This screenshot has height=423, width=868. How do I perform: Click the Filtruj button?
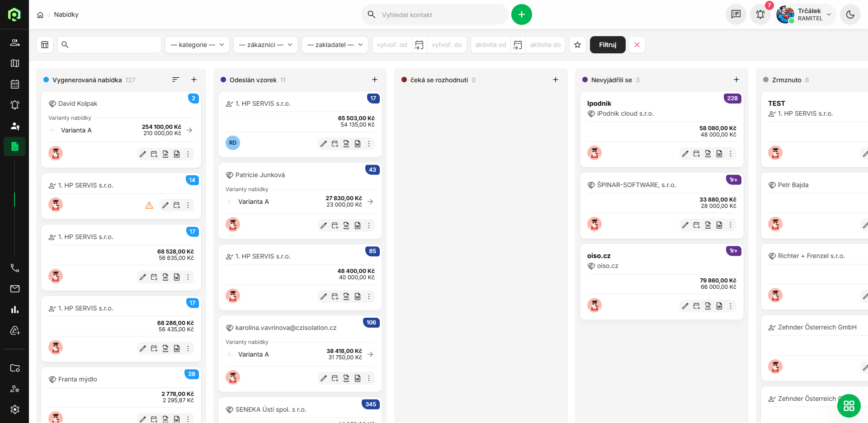point(607,45)
